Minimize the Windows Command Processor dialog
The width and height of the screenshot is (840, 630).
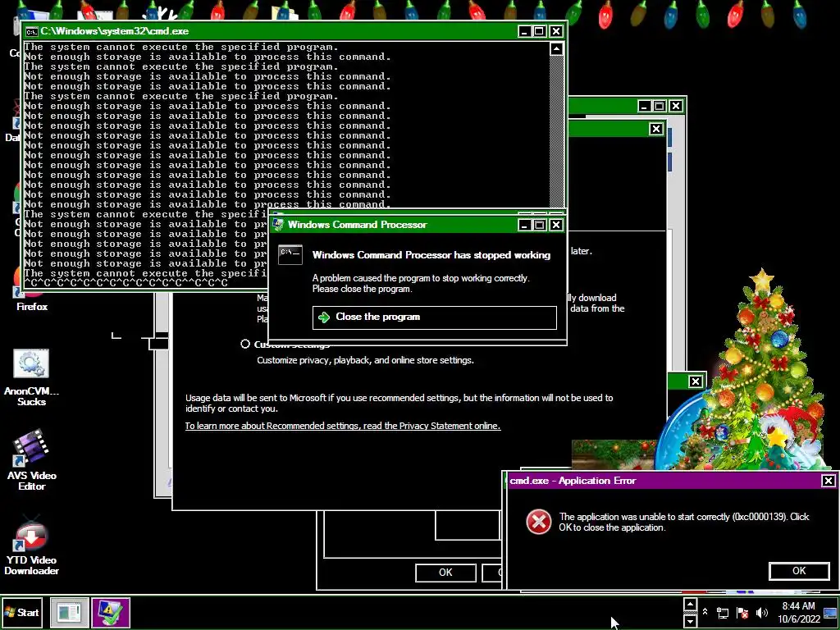pyautogui.click(x=524, y=225)
